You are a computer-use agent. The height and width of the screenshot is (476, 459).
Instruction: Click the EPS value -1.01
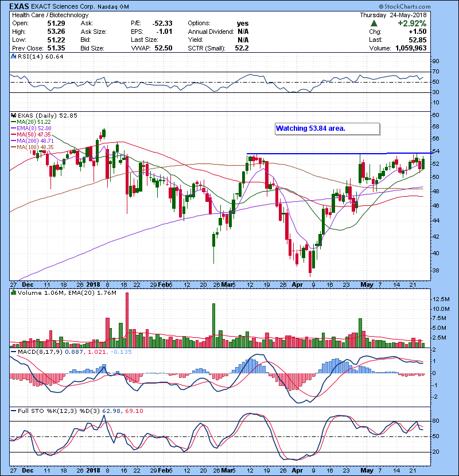click(x=164, y=32)
